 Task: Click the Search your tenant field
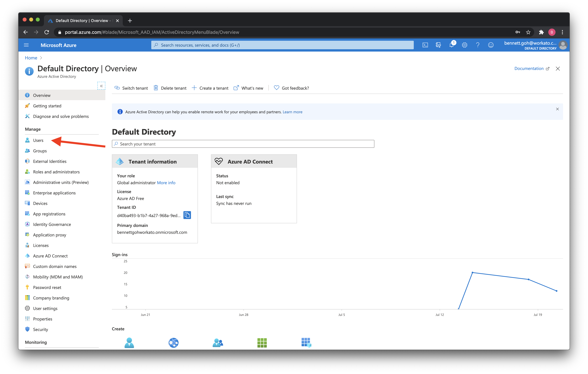[x=243, y=144]
